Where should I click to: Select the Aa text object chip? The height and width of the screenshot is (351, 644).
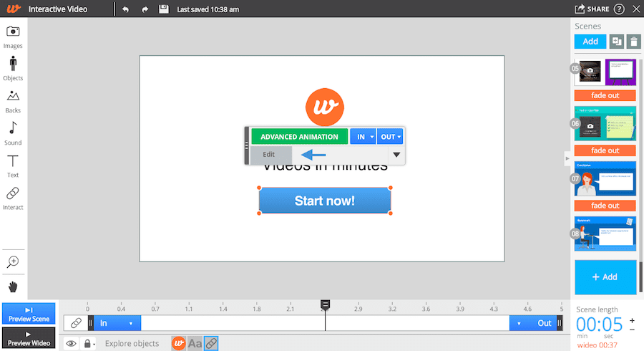point(195,343)
